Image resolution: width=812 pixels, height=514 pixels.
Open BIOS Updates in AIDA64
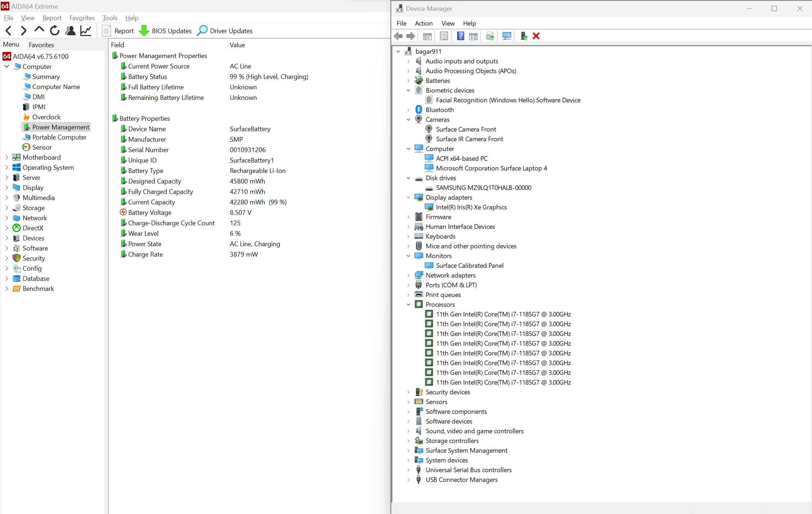click(165, 31)
